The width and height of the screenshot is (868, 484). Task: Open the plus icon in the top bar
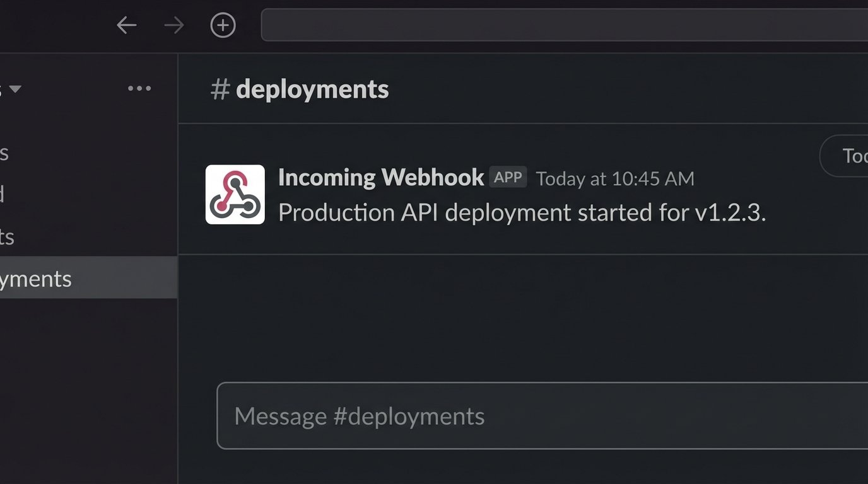click(x=223, y=25)
